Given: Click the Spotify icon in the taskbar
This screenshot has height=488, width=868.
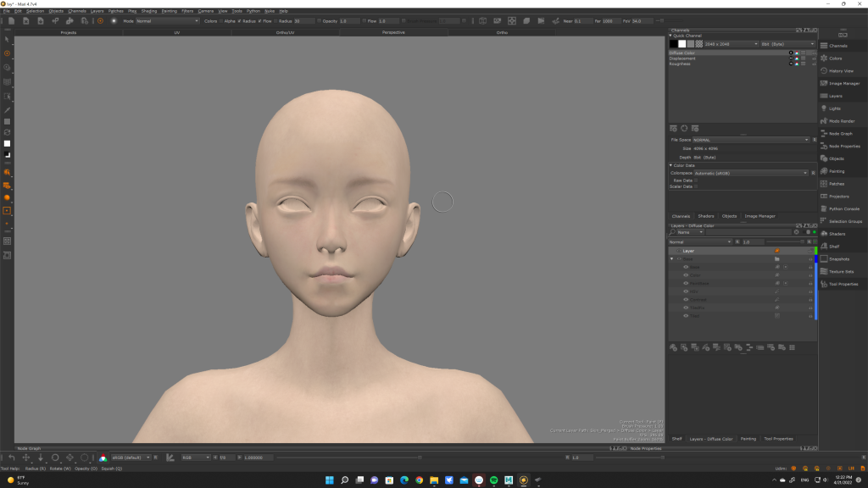Looking at the screenshot, I should click(x=494, y=480).
